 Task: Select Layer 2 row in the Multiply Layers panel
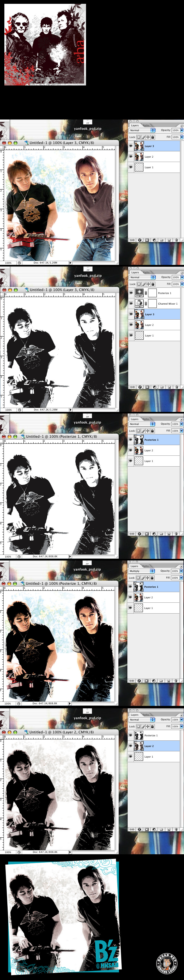[x=154, y=597]
